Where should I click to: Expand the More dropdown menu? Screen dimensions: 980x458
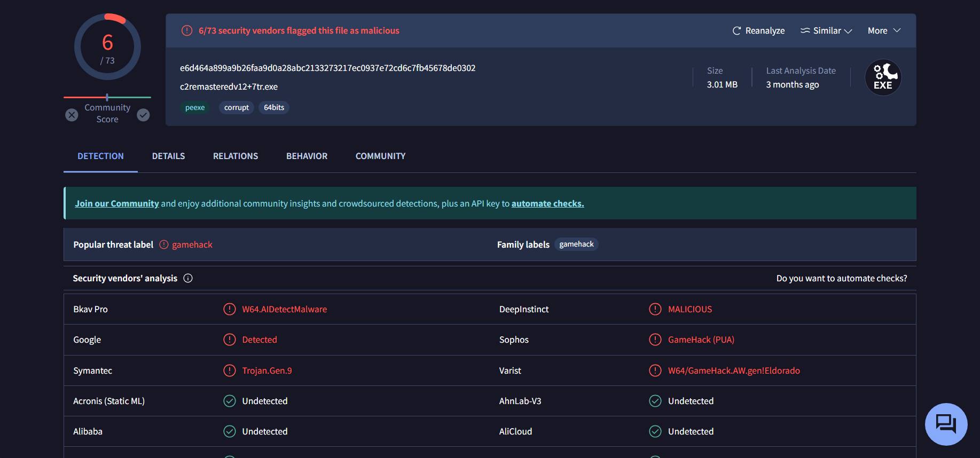pos(884,31)
